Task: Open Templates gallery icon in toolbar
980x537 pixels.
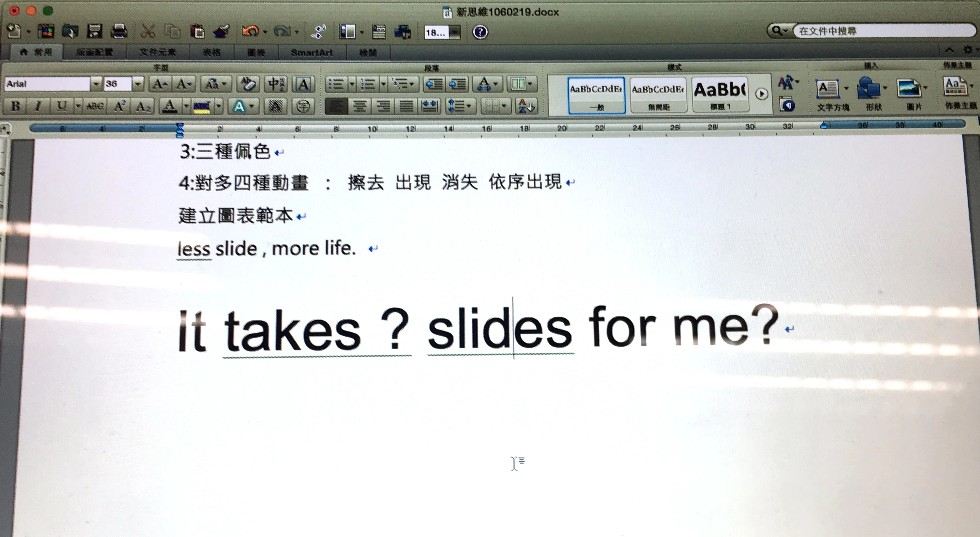Action: click(x=46, y=31)
